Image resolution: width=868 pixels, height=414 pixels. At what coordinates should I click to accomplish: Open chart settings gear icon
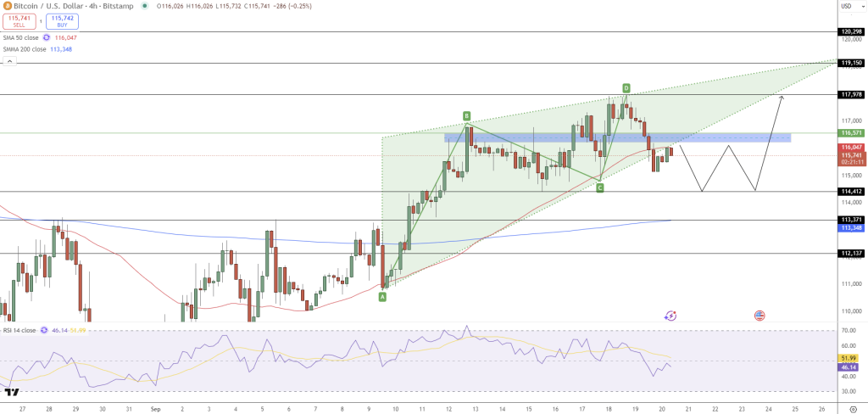click(x=853, y=408)
